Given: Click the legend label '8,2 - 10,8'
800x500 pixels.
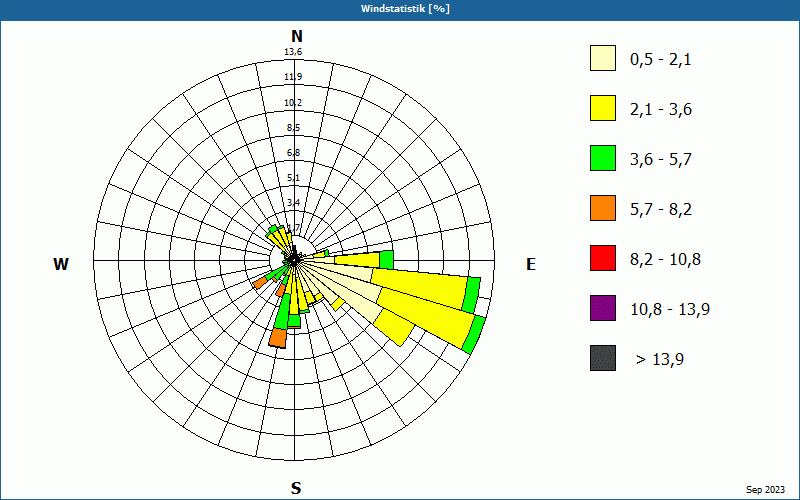Looking at the screenshot, I should pos(665,260).
